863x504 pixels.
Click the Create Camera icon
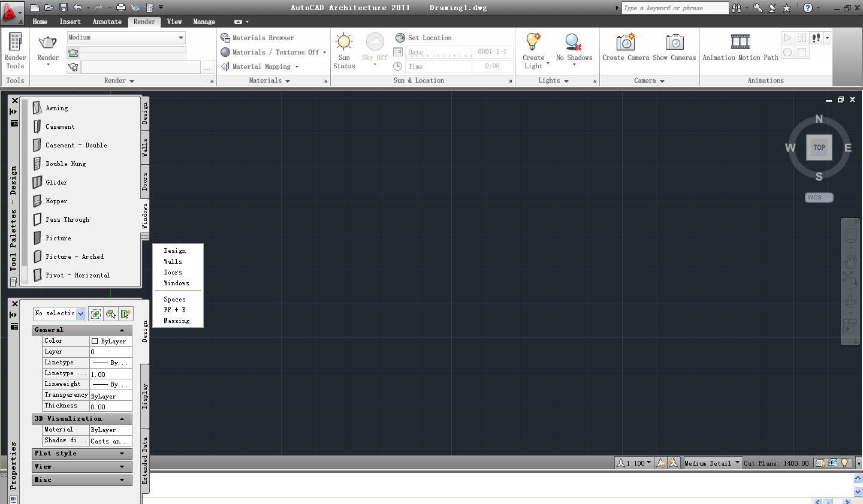626,42
